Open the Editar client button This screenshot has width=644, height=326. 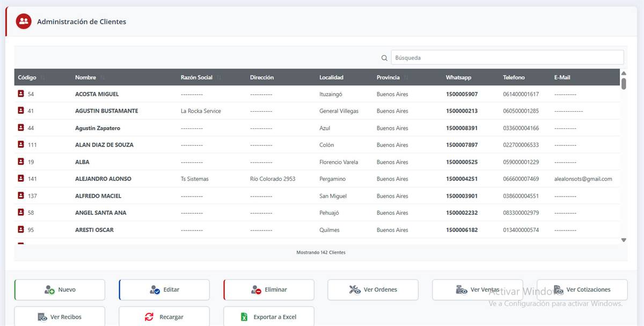coord(164,290)
